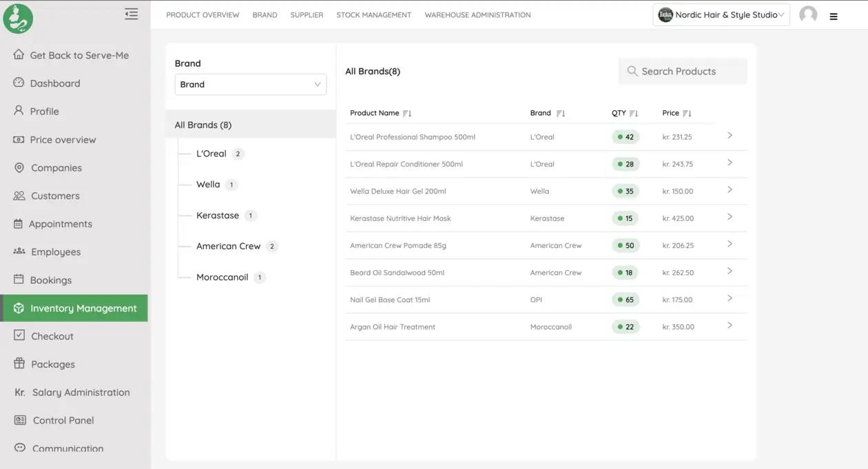Open the Nordic Hair & Style Studio company dropdown

click(x=721, y=14)
